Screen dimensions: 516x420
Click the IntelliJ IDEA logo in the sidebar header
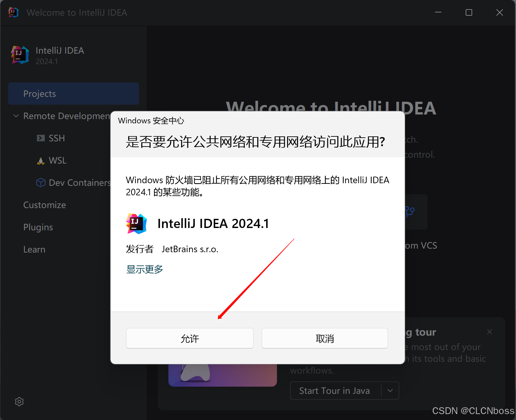tap(20, 55)
